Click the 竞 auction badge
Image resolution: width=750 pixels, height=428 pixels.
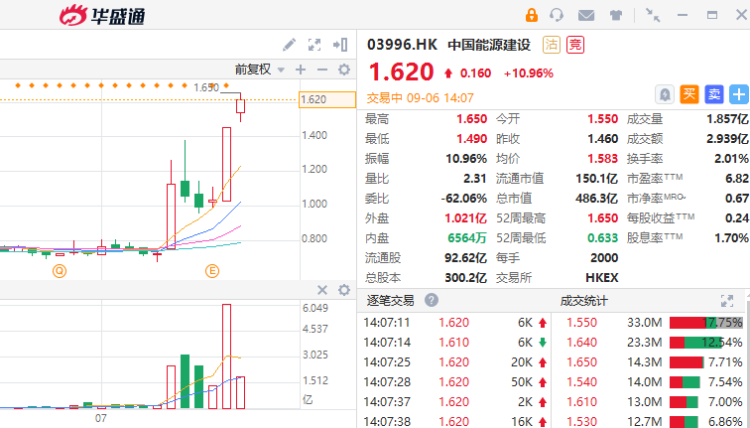pyautogui.click(x=575, y=45)
